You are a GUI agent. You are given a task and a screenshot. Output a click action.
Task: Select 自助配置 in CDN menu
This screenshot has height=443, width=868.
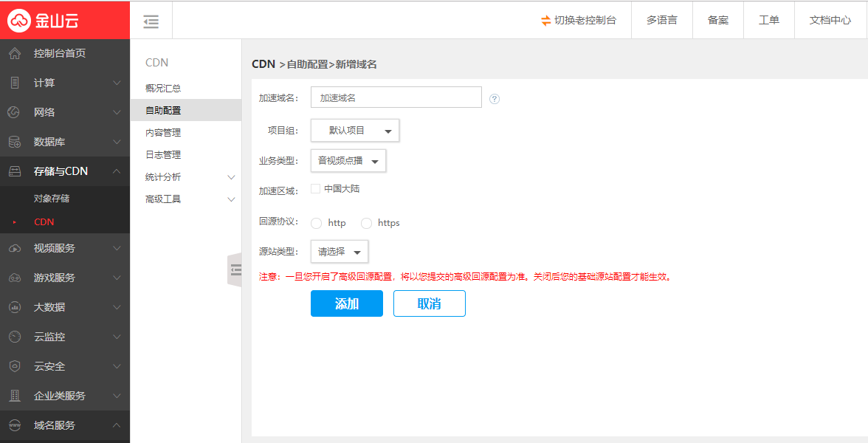185,110
